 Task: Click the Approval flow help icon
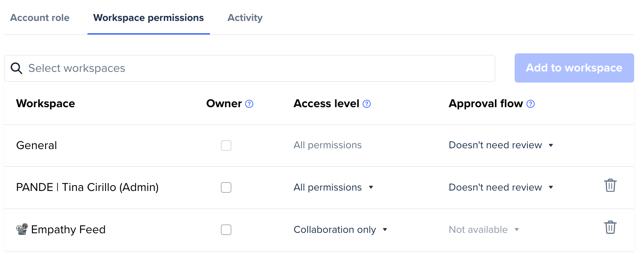pyautogui.click(x=531, y=104)
